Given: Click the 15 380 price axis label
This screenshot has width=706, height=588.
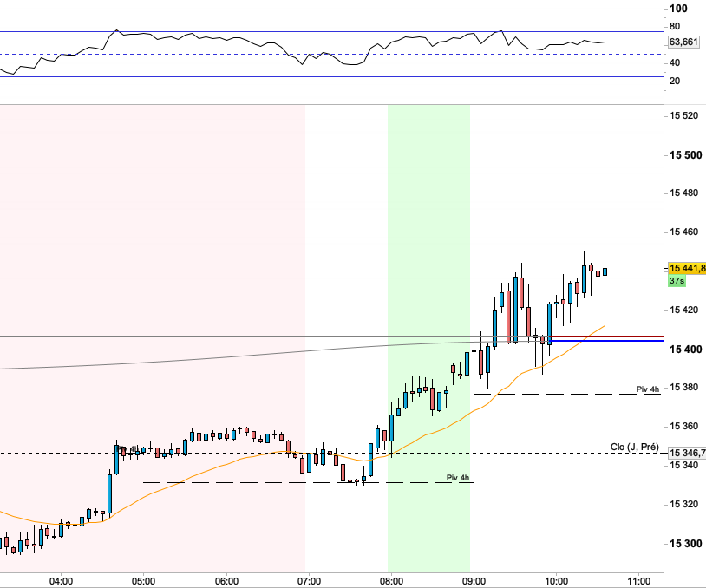Looking at the screenshot, I should 684,387.
